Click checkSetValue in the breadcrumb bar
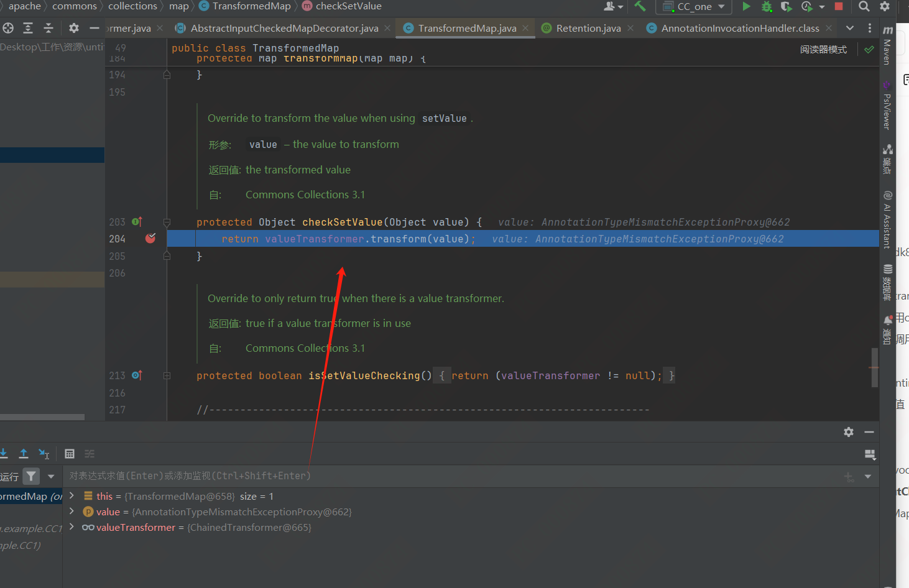Screen dimensions: 909x588 pos(348,6)
